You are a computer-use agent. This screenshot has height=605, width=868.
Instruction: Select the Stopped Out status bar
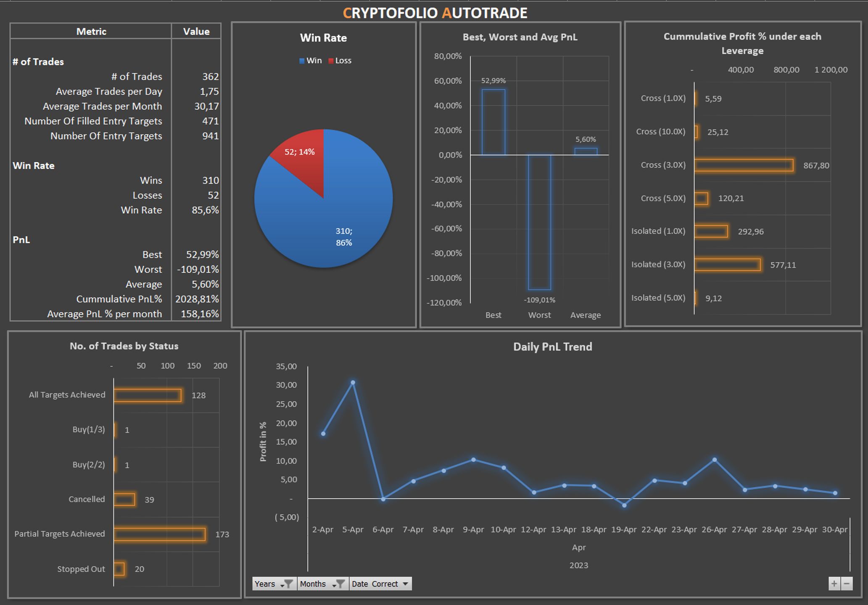(x=119, y=569)
